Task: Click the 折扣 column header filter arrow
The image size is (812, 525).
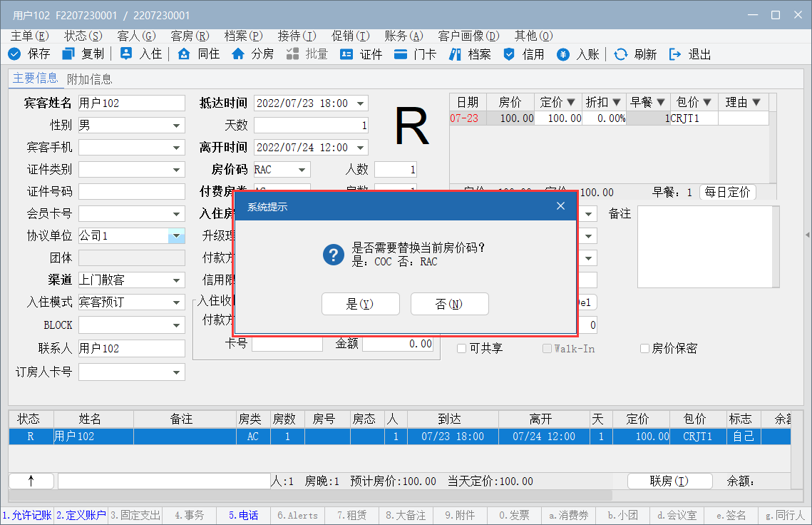Action: coord(616,102)
